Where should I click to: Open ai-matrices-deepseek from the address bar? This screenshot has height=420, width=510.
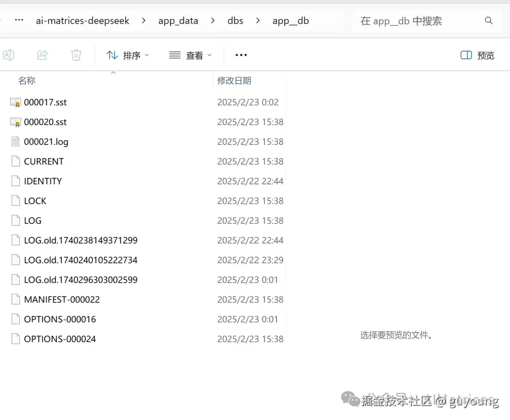[83, 21]
